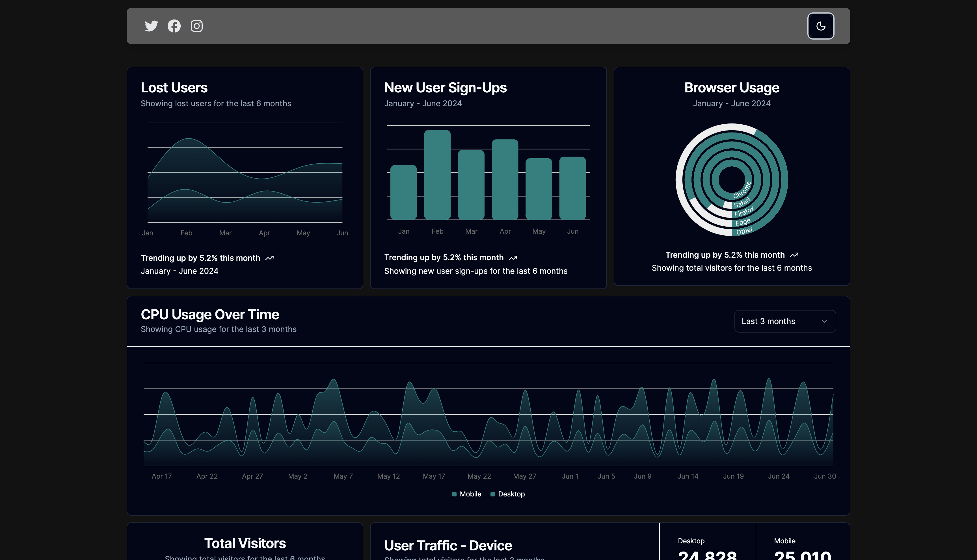Click Other label in radial chart
977x560 pixels.
(x=744, y=231)
